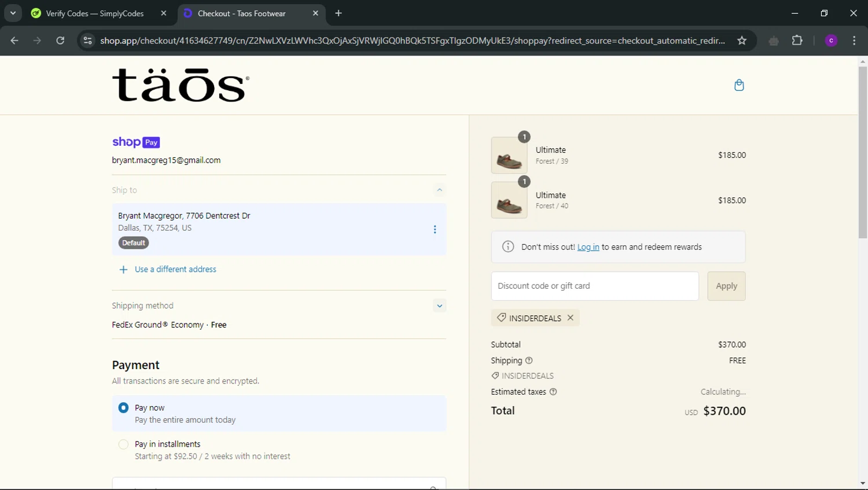
Task: Remove the INSIDERDEALS discount code
Action: coord(571,318)
